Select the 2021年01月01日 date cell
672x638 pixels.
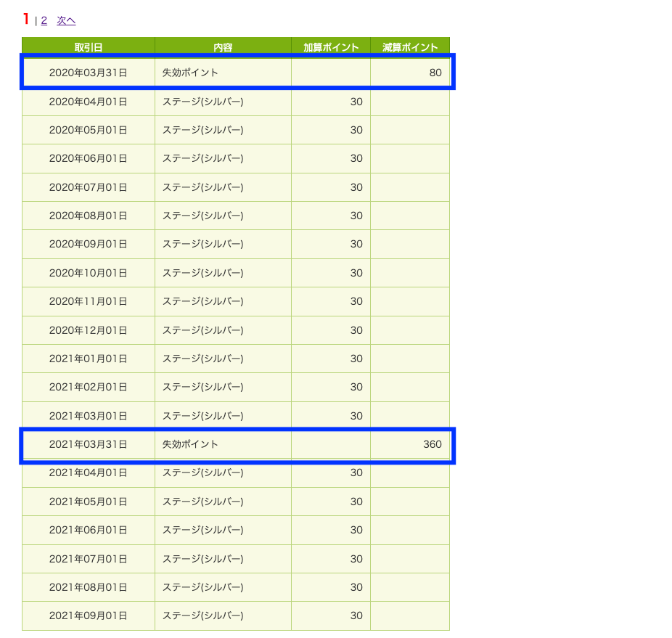coord(89,359)
